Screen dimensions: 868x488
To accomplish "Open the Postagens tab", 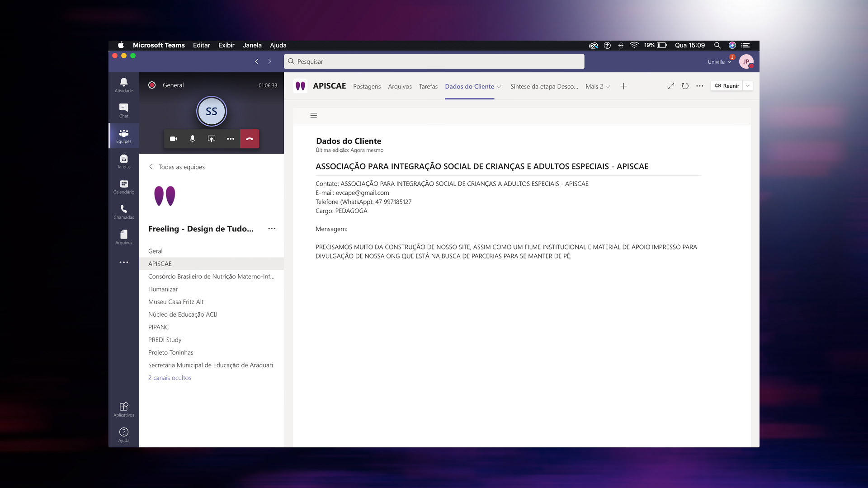I will [x=367, y=86].
